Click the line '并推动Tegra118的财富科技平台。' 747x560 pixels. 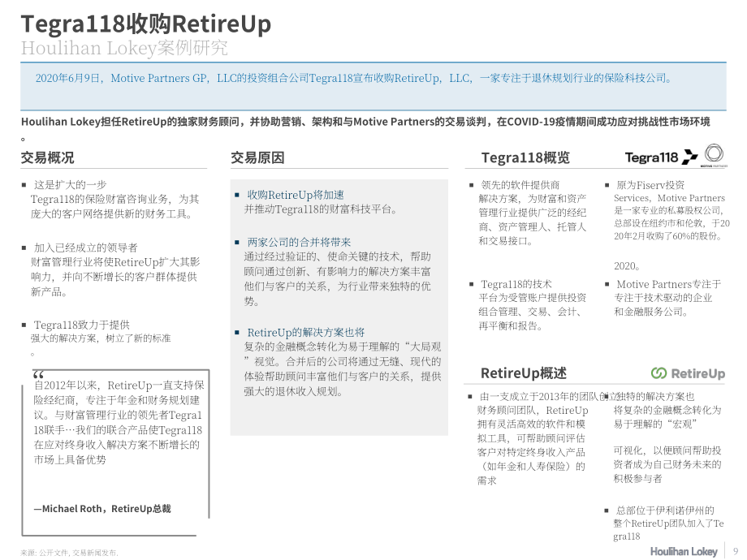pyautogui.click(x=321, y=209)
